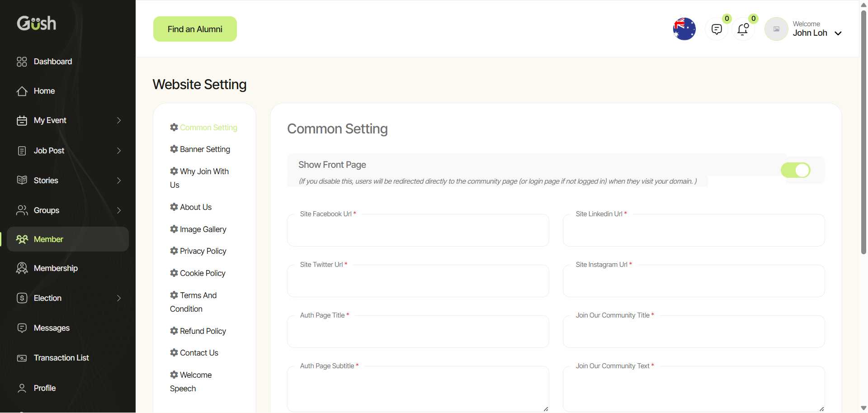This screenshot has height=413, width=868.
Task: Go to Dashboard in the sidebar
Action: coord(53,62)
